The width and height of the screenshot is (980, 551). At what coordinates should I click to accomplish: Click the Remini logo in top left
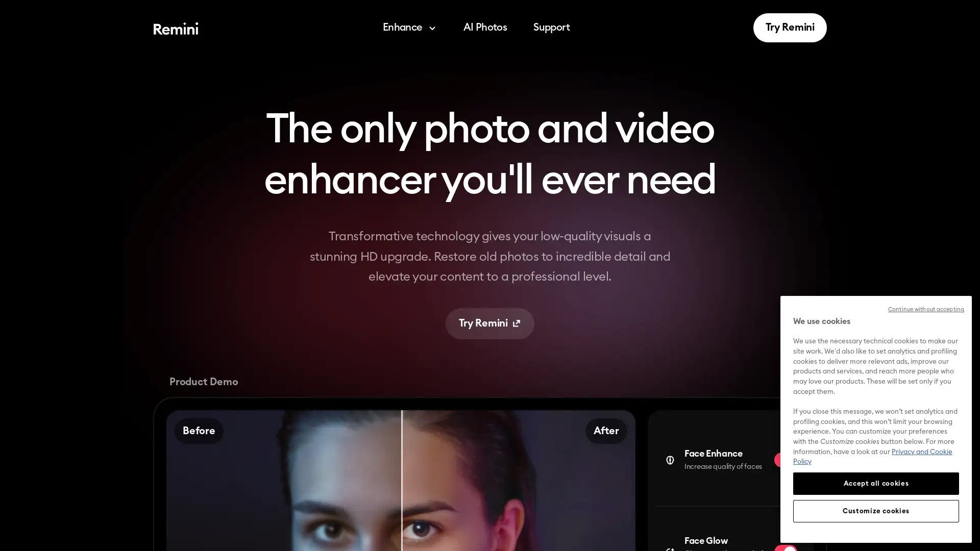(x=176, y=28)
